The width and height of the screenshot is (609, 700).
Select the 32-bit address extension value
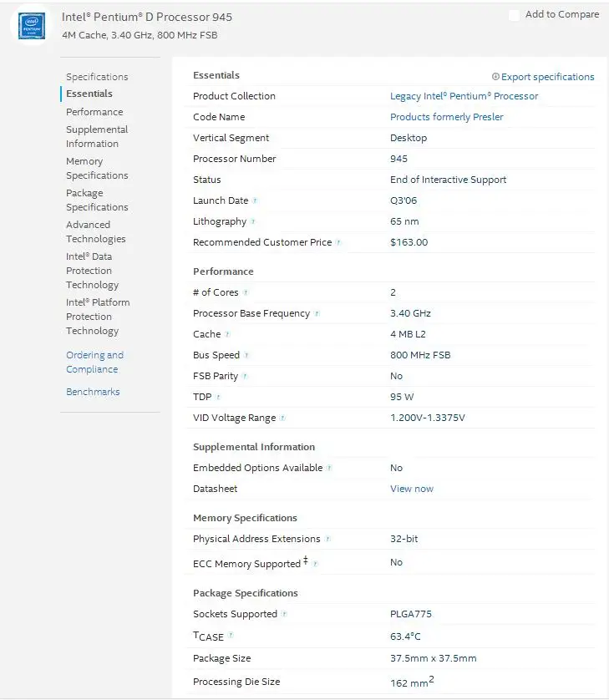tap(404, 539)
